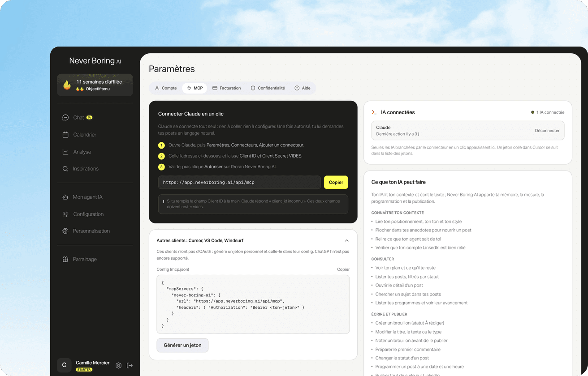Open the Calendrier calendar icon
Viewport: 588px width, 376px height.
(65, 135)
